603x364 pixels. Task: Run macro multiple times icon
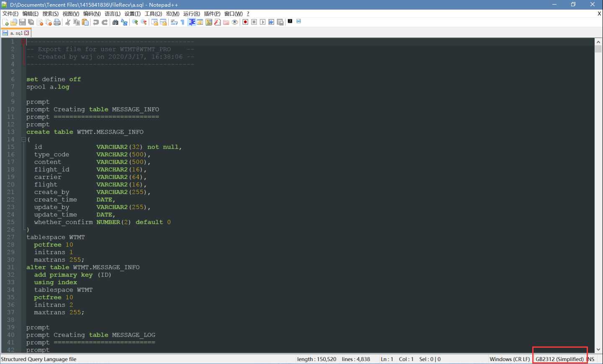pyautogui.click(x=271, y=22)
